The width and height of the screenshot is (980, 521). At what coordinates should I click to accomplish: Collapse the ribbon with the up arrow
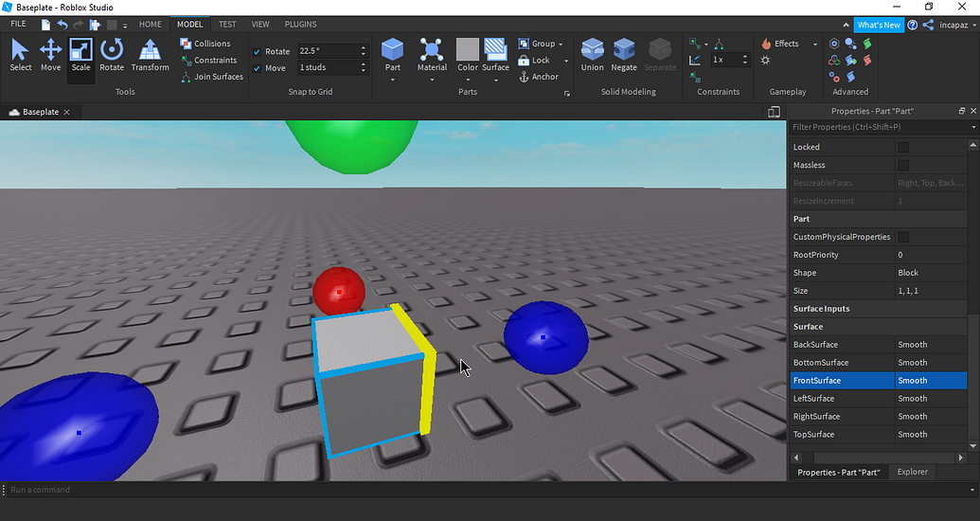click(x=846, y=25)
